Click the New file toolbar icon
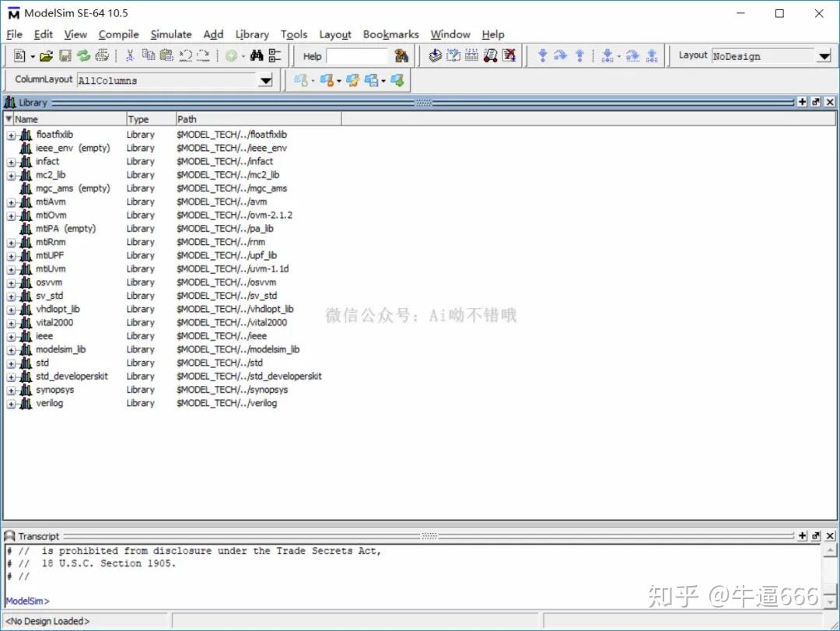Image resolution: width=840 pixels, height=631 pixels. [19, 56]
